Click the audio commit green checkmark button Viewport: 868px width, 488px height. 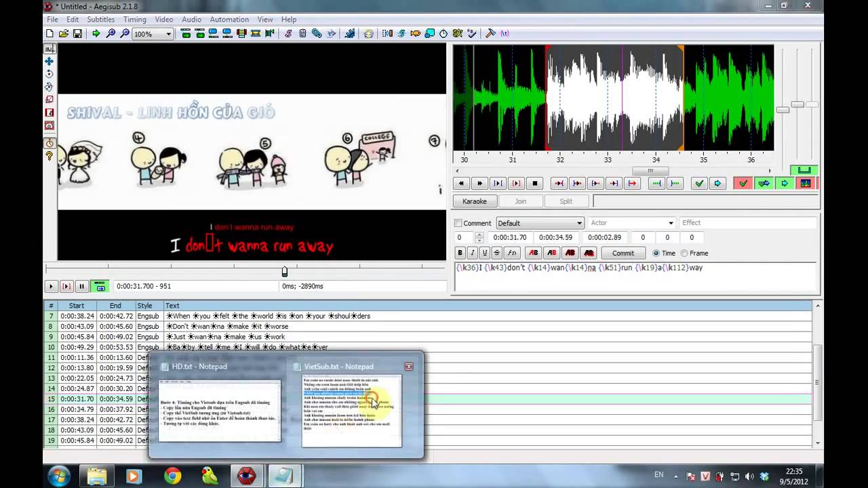(699, 184)
